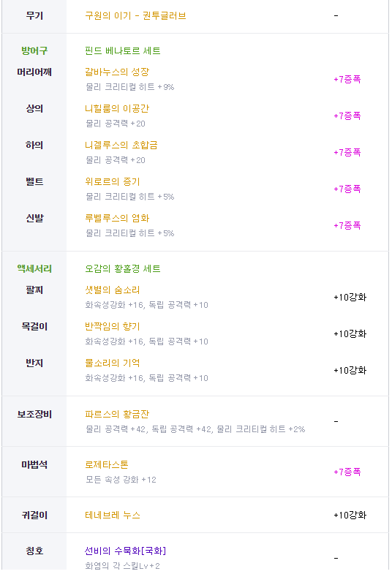This screenshot has width=392, height=585.
Task: Open weapon item 구원의 이기 - 권투글러브
Action: (x=135, y=15)
